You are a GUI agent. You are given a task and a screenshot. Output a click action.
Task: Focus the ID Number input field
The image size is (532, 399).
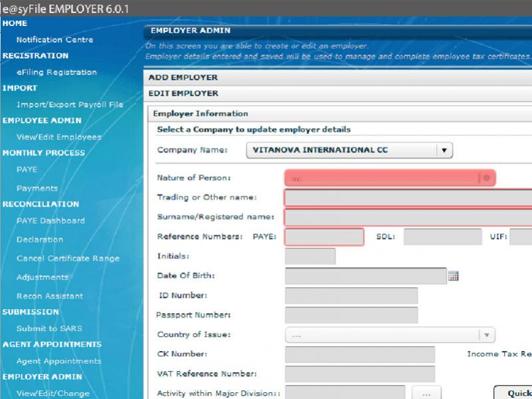(351, 296)
